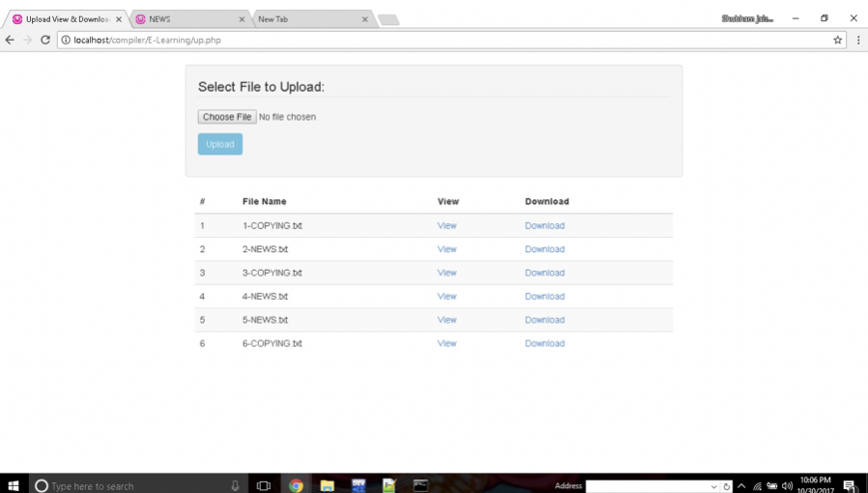
Task: View the 1-COPYING.txt file
Action: 447,226
